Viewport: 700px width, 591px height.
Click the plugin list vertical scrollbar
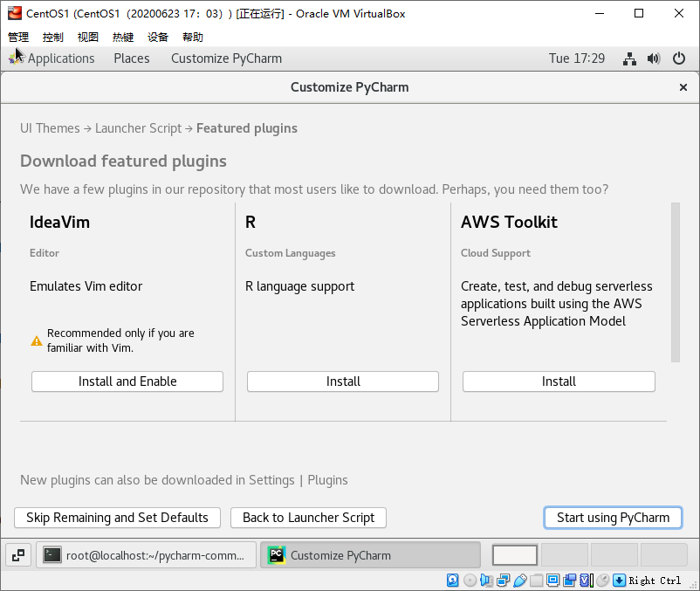click(675, 282)
